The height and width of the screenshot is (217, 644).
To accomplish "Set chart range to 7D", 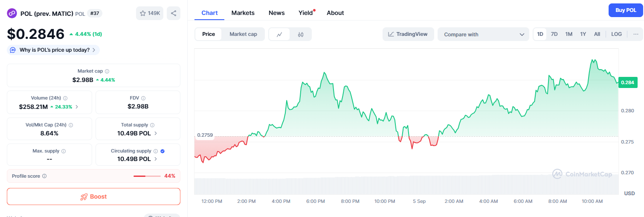I will 554,34.
